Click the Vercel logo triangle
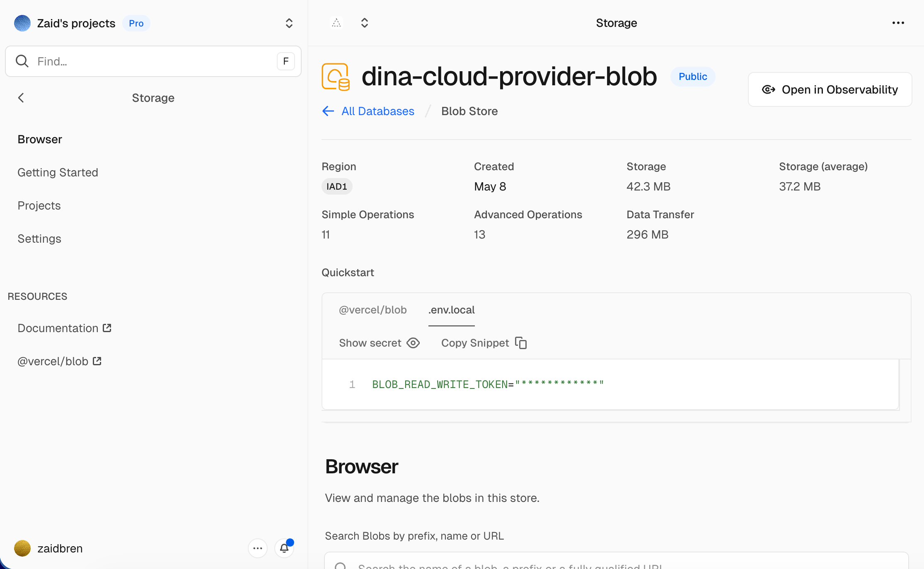This screenshot has width=924, height=569. 336,23
